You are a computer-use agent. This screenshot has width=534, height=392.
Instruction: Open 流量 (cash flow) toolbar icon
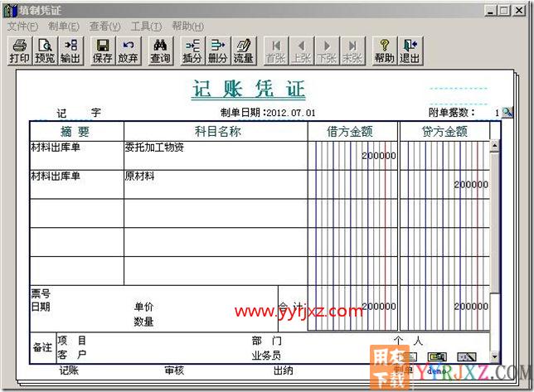pos(243,51)
